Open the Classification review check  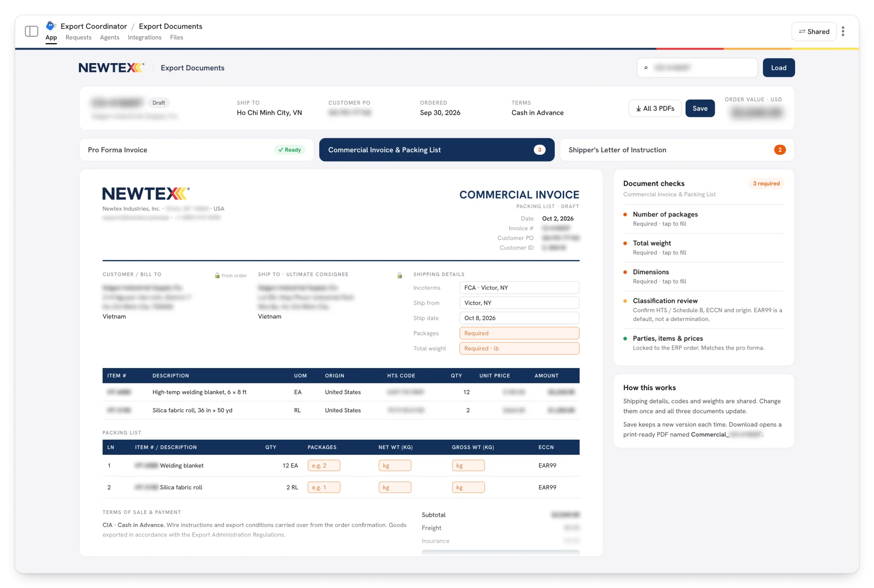point(704,310)
